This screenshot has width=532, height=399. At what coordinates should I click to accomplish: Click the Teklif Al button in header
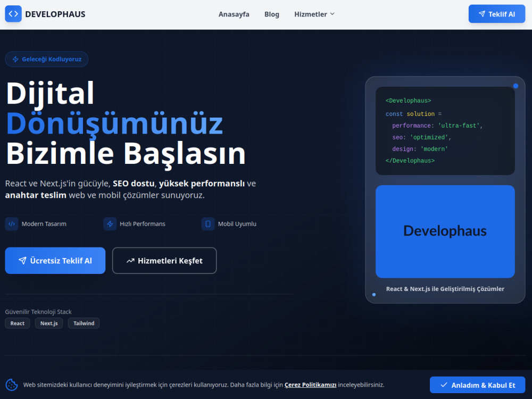click(x=497, y=14)
